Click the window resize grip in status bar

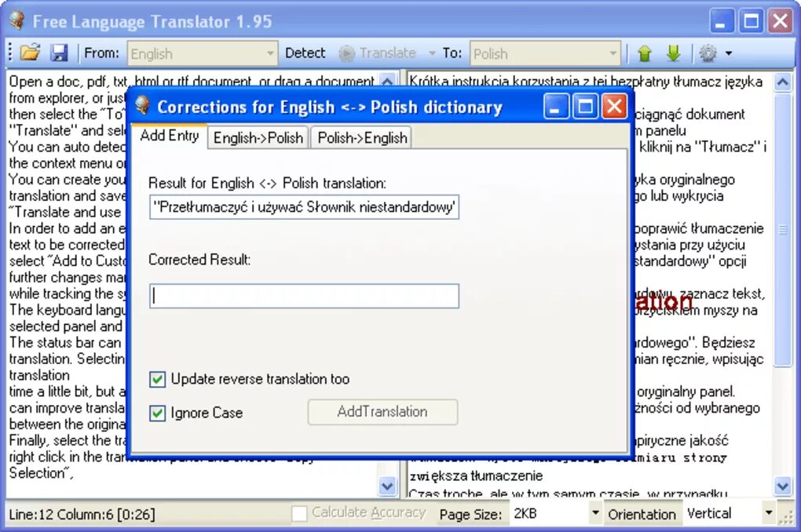[x=785, y=518]
